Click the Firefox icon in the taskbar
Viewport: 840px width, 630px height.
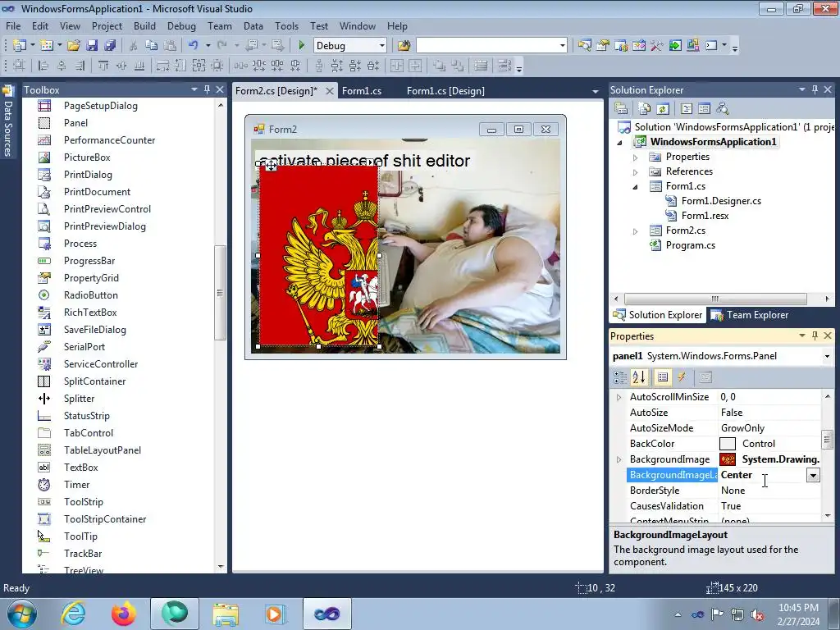[x=123, y=614]
